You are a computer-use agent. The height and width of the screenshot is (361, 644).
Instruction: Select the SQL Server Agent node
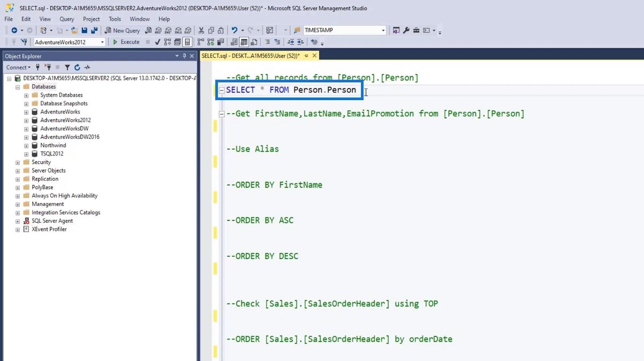pyautogui.click(x=52, y=221)
